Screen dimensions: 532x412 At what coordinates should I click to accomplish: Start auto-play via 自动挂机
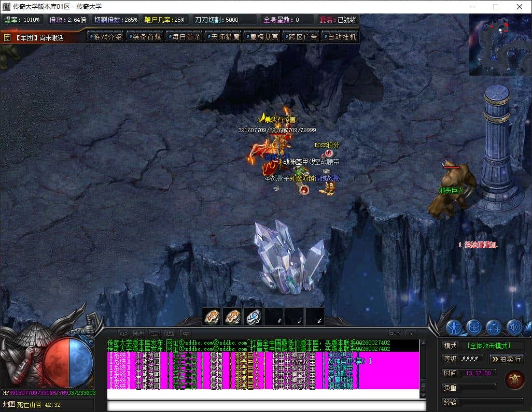coord(340,37)
